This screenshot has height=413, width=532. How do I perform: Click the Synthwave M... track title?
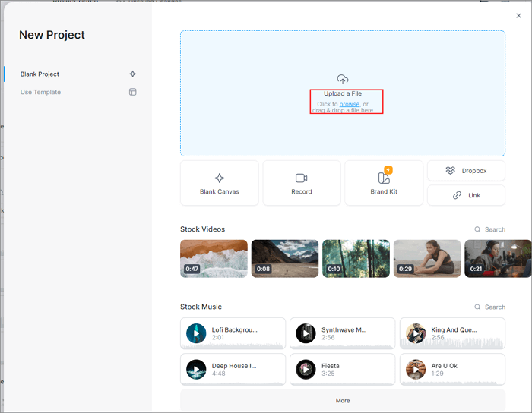pyautogui.click(x=344, y=329)
